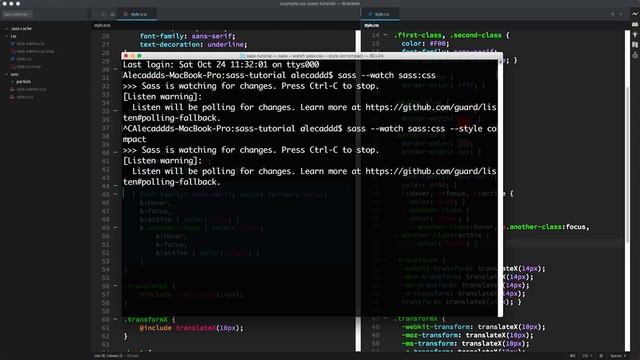The width and height of the screenshot is (640, 360).
Task: Collapse code fold at line 30
Action: tap(116, 69)
